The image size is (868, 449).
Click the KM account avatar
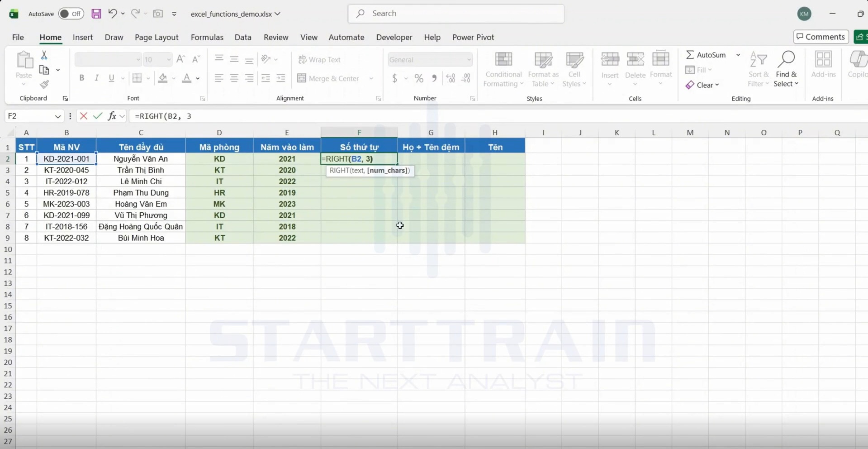pyautogui.click(x=804, y=14)
